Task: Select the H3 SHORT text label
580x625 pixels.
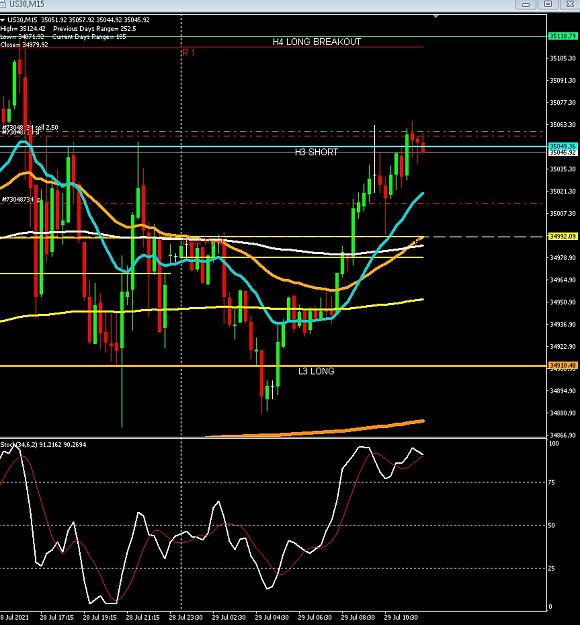Action: tap(317, 152)
